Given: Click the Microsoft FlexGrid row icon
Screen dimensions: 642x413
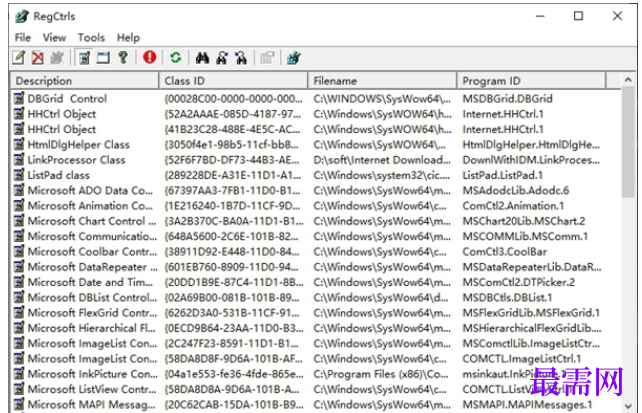Looking at the screenshot, I should 19,312.
